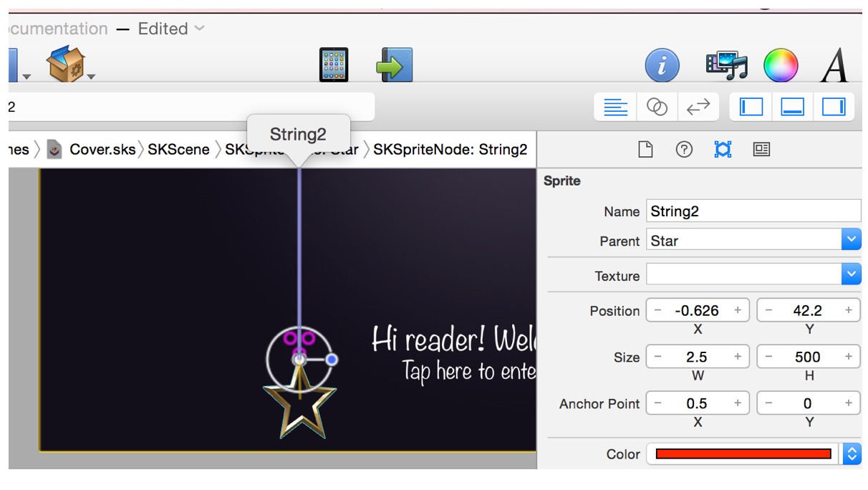This screenshot has height=490, width=868.
Task: Open the Color popup arrows
Action: pos(852,453)
